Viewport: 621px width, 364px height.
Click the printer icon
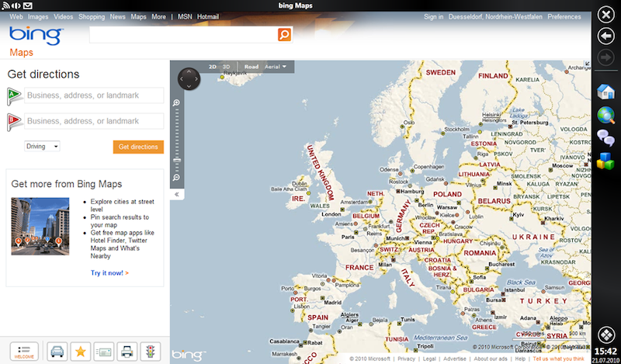point(127,352)
